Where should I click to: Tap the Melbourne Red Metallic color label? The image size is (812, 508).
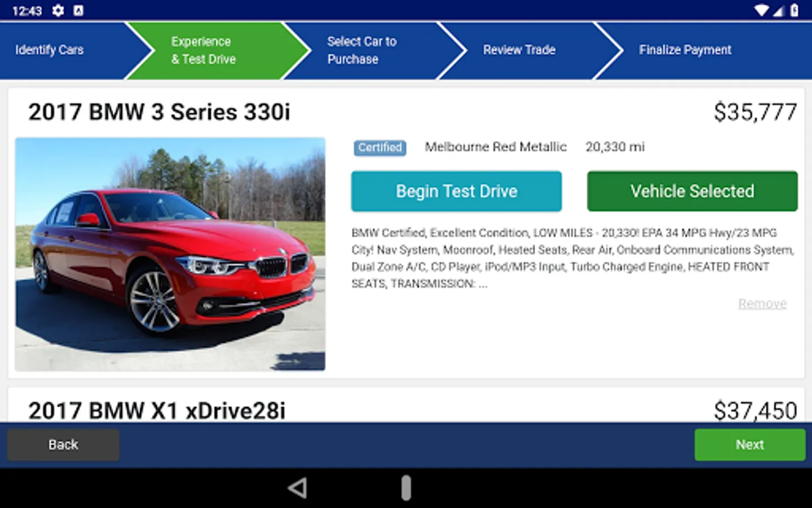[x=496, y=147]
